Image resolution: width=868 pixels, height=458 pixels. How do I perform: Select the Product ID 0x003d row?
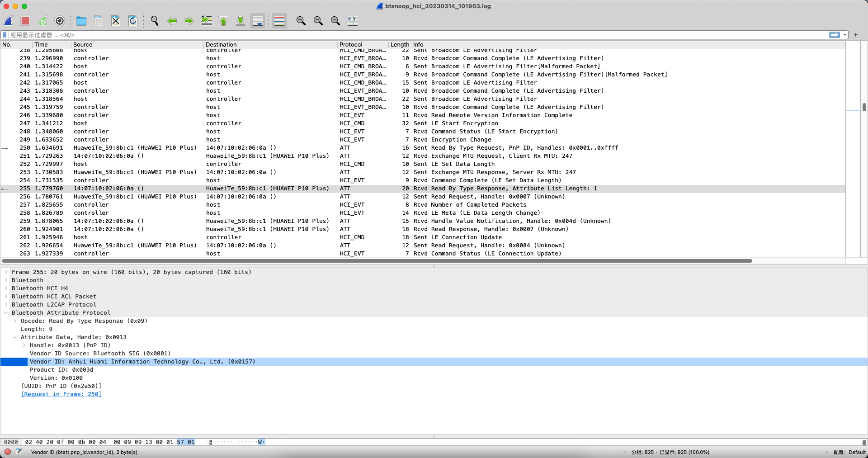point(434,370)
